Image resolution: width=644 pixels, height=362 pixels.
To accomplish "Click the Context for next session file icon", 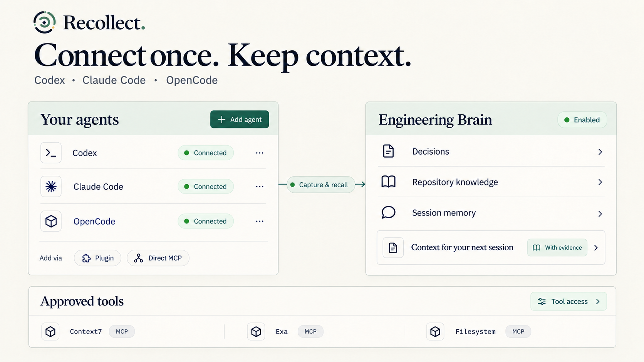I will (393, 247).
